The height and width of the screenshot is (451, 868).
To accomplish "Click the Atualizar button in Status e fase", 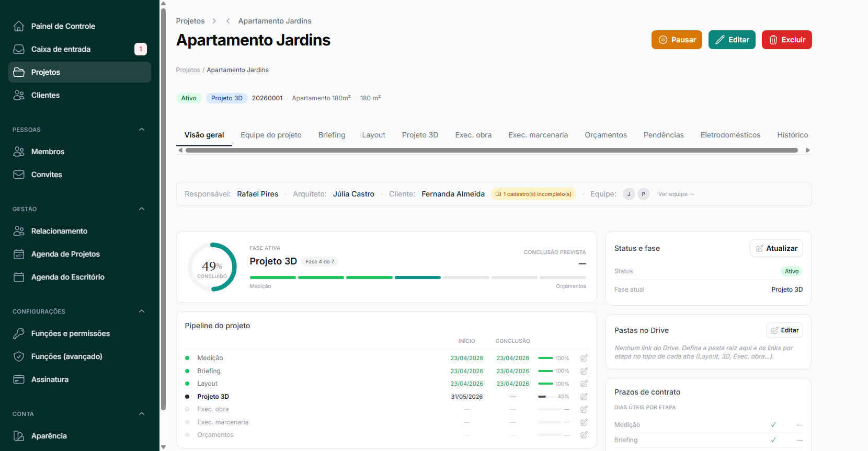I will [x=776, y=248].
